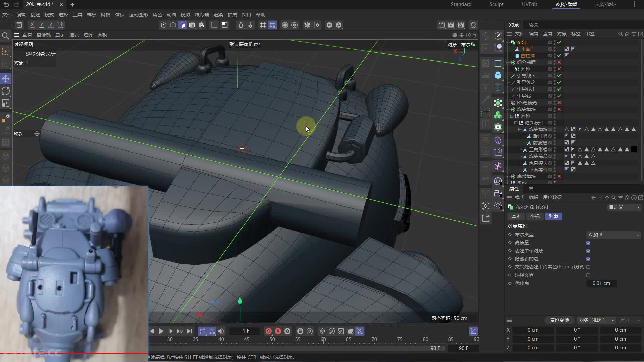Screen dimensions: 644x362
Task: Toggle the 高质量 checkbox
Action: click(x=588, y=243)
